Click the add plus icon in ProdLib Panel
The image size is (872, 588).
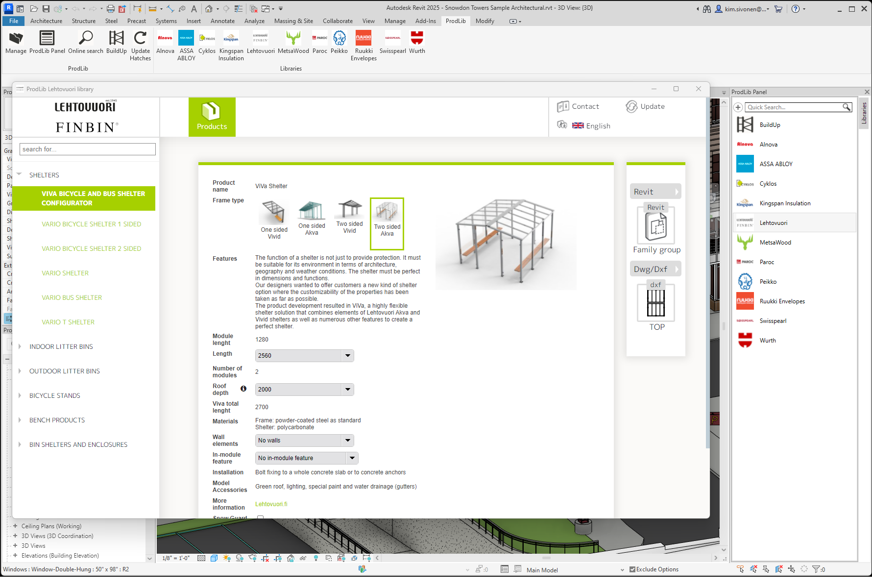tap(738, 107)
